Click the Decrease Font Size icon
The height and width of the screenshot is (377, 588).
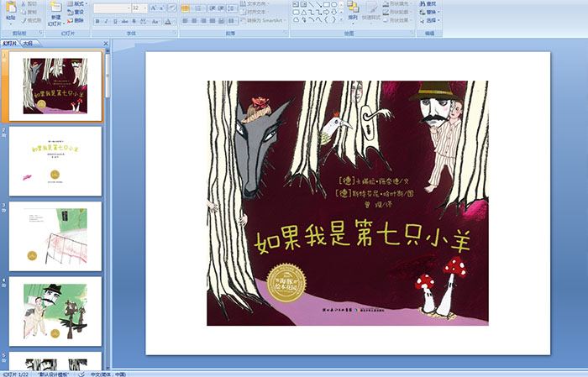coord(161,8)
